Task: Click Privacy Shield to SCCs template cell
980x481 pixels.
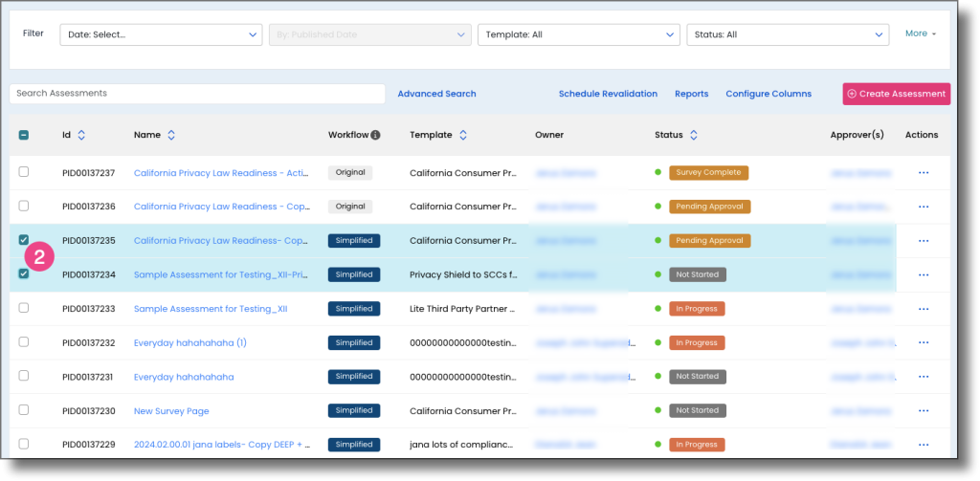Action: (x=463, y=274)
